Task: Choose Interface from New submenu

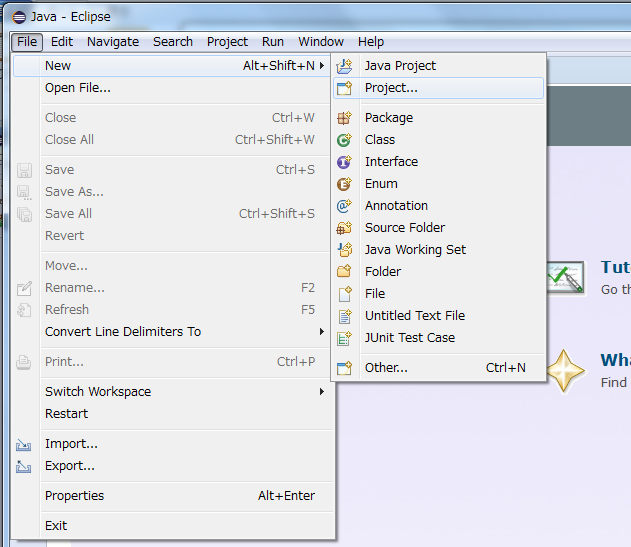Action: pos(438,162)
